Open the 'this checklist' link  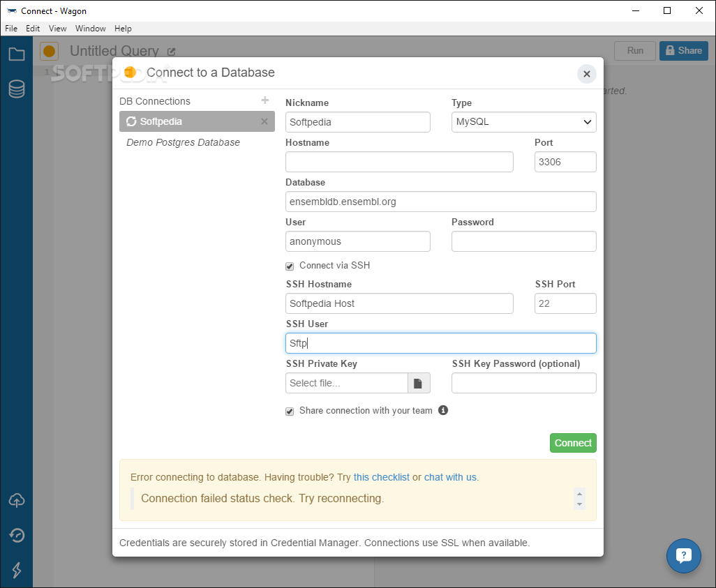point(381,477)
